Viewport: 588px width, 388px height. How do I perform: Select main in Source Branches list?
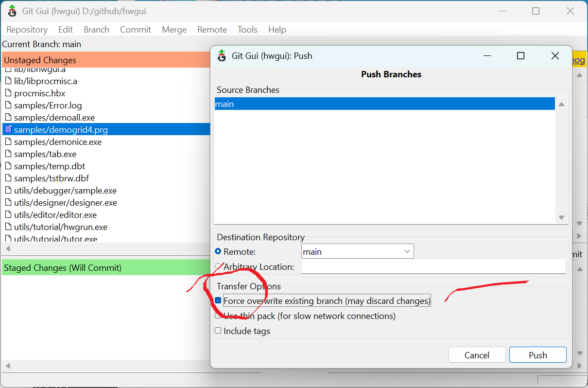384,104
